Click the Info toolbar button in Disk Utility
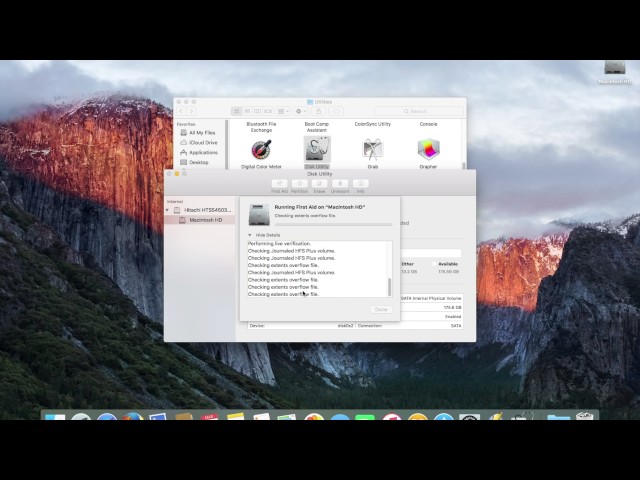 click(x=360, y=184)
